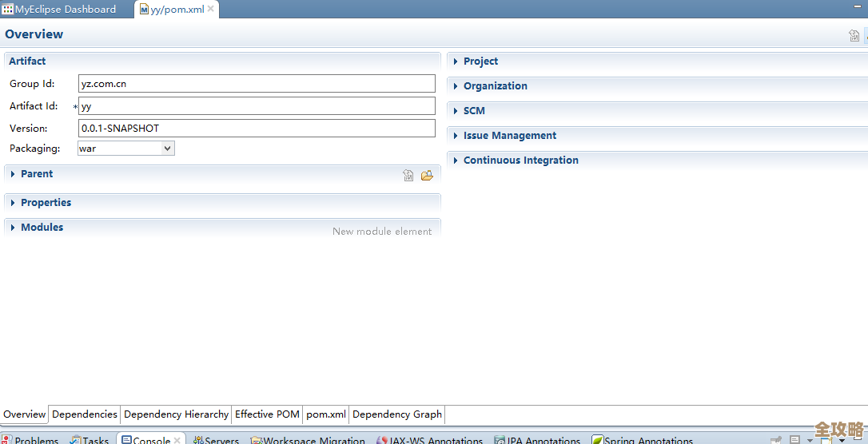Expand the Properties section
Viewport: 868px width, 444px height.
46,203
